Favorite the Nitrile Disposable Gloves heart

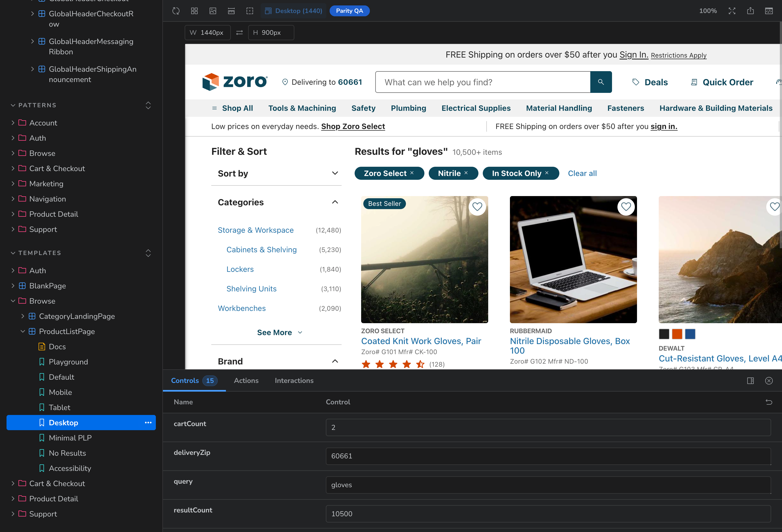pos(626,207)
